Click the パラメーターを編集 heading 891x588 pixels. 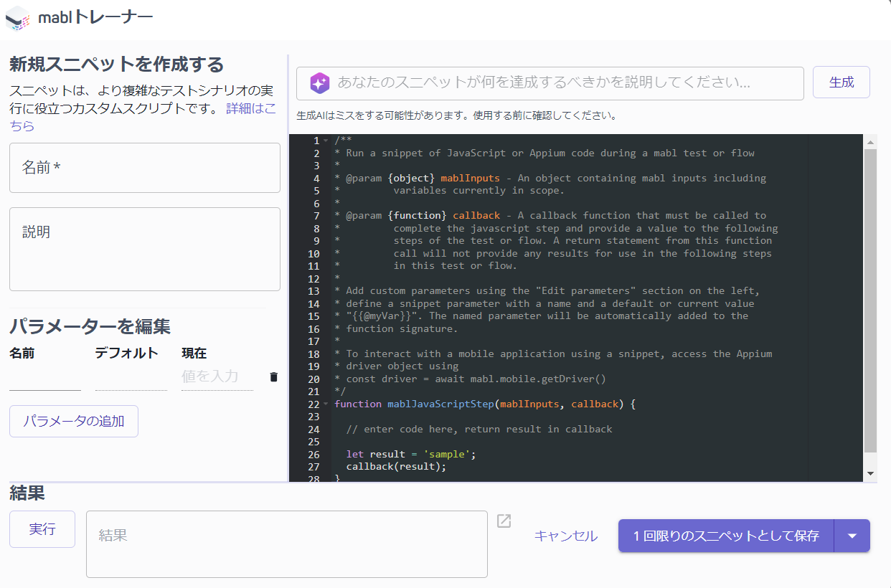click(x=90, y=326)
